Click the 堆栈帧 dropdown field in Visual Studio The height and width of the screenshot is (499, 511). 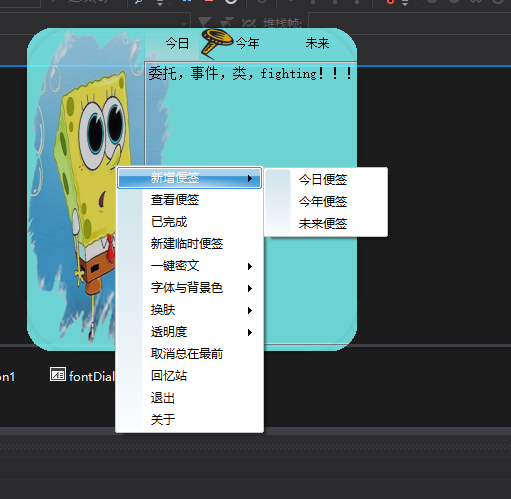coord(409,23)
